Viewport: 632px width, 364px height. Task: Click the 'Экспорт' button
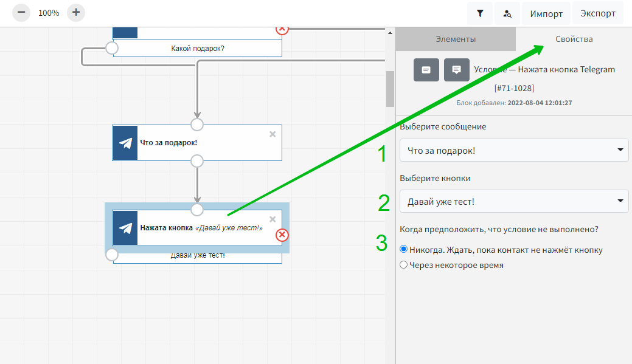coord(597,13)
